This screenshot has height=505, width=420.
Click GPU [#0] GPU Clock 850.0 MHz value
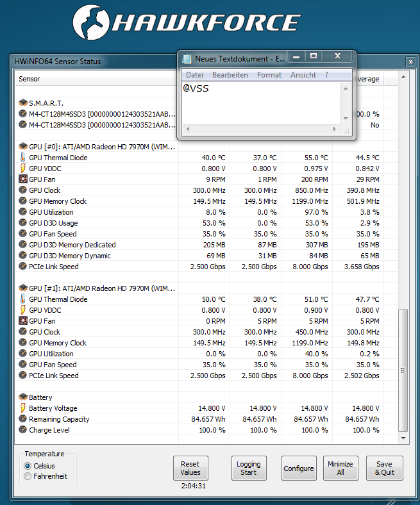[312, 190]
